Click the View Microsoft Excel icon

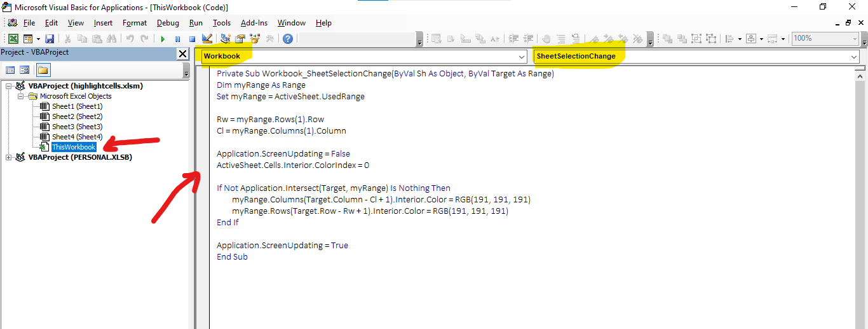(13, 39)
